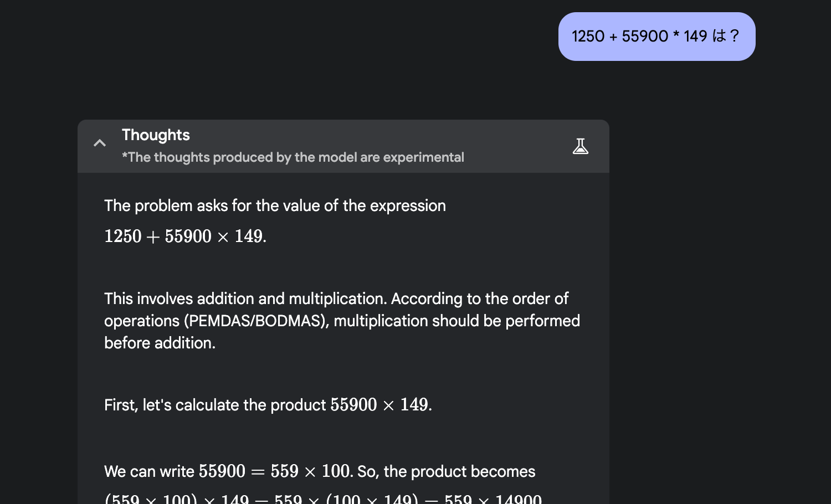Click the words "before addition."

(x=160, y=343)
